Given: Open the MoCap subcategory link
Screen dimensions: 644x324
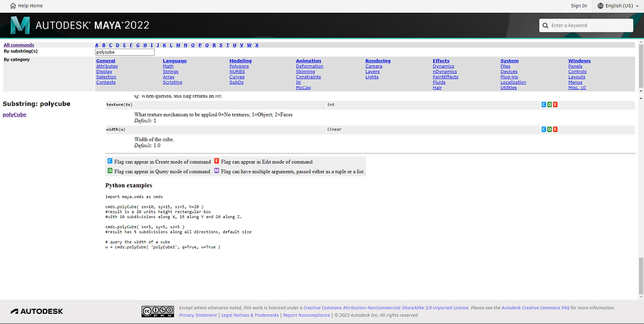Looking at the screenshot, I should click(x=303, y=87).
